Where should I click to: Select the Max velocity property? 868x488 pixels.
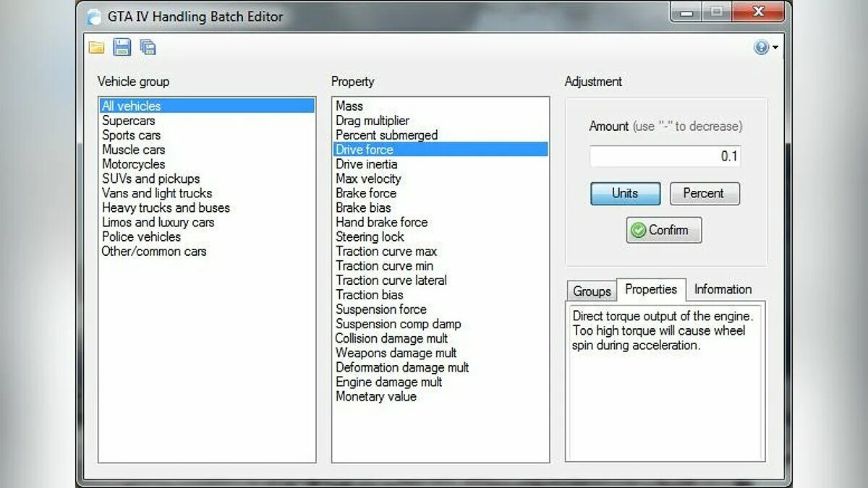pos(441,179)
